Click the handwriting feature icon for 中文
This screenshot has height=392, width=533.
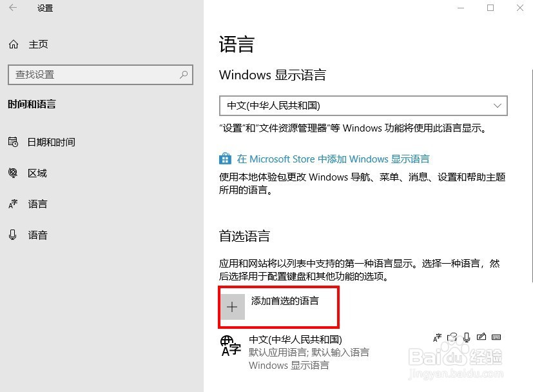tap(481, 337)
